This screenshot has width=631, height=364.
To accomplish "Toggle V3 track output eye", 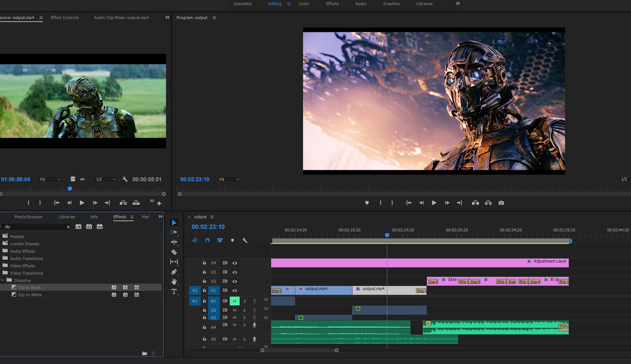I will [235, 272].
